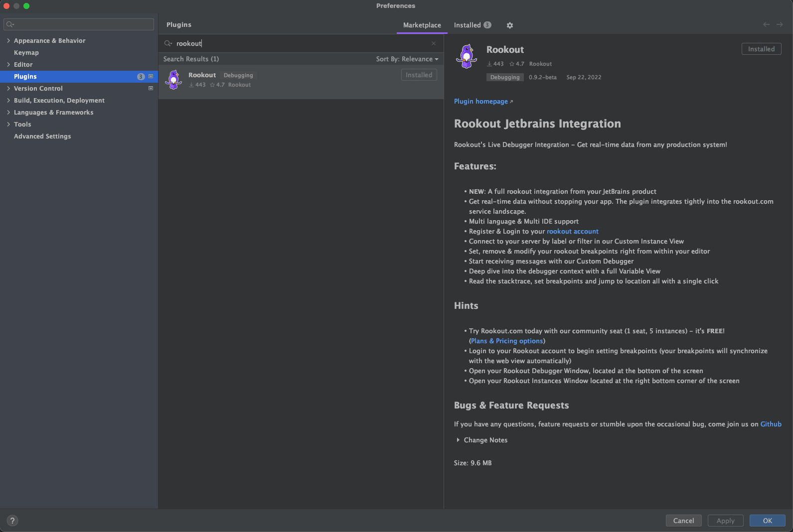The width and height of the screenshot is (793, 532).
Task: Click Installed button in plugin details header
Action: coord(761,49)
